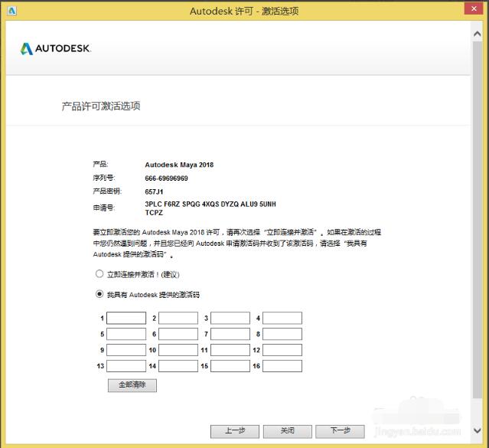Click activation code field 4
Viewport: 489px width, 448px height.
tap(282, 318)
